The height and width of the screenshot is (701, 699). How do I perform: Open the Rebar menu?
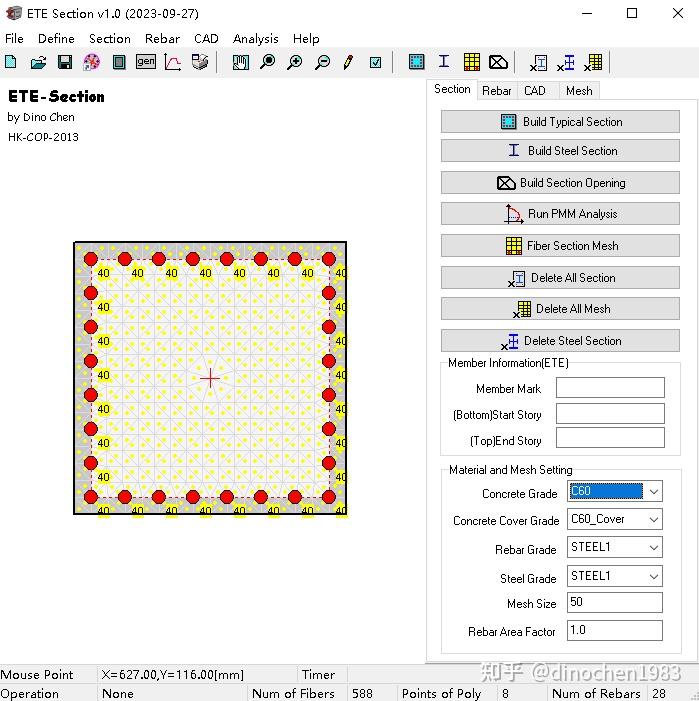[x=162, y=38]
